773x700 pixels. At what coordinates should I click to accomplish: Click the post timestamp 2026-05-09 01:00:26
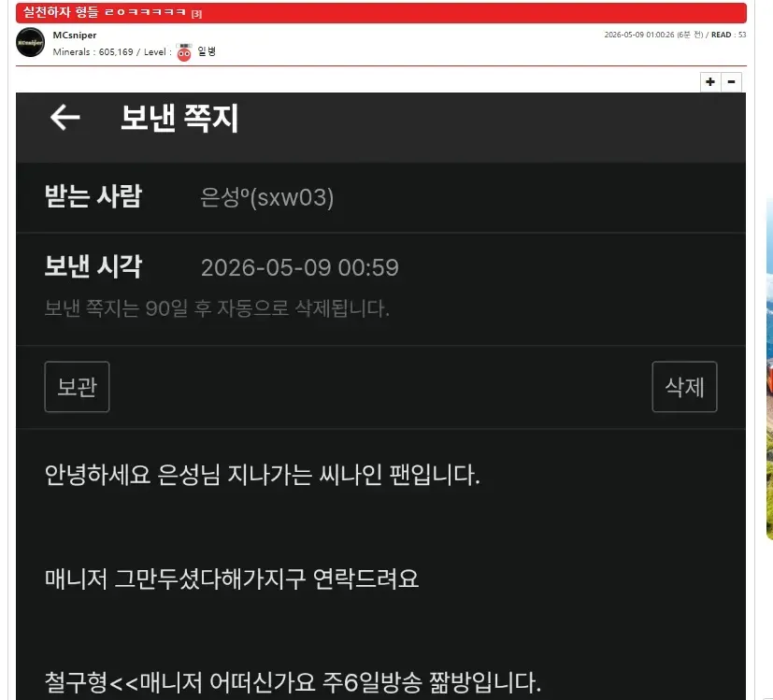(x=639, y=35)
